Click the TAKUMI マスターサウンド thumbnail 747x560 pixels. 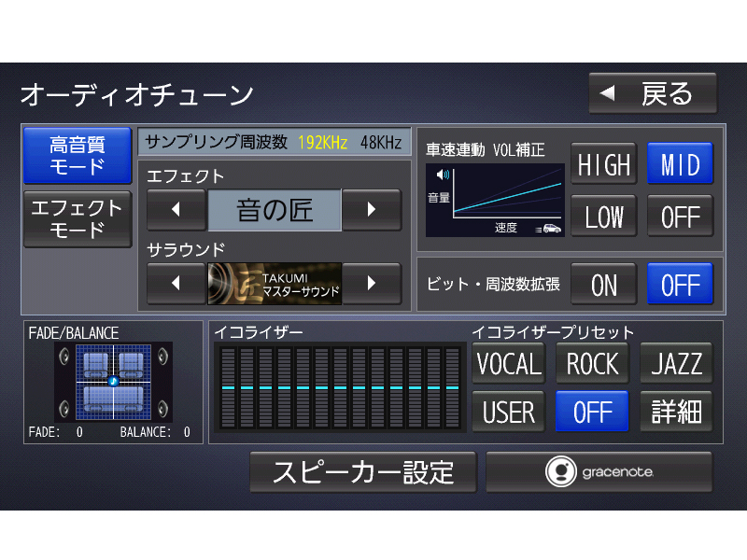275,284
